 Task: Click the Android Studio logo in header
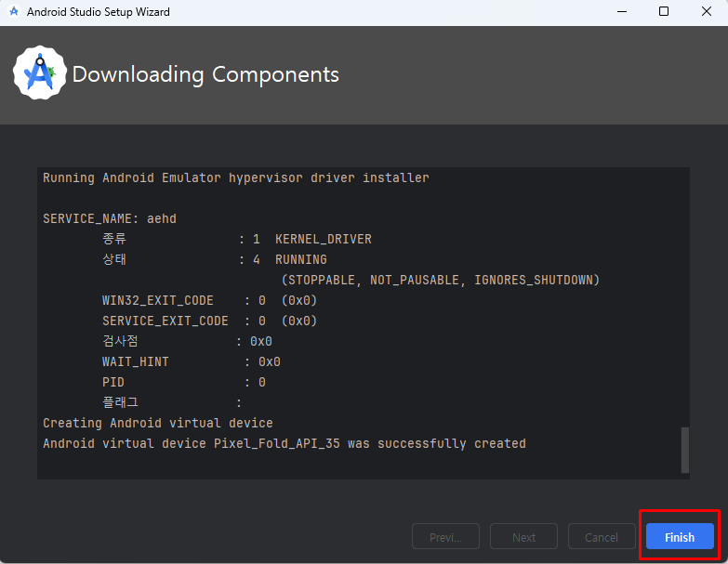pyautogui.click(x=40, y=72)
